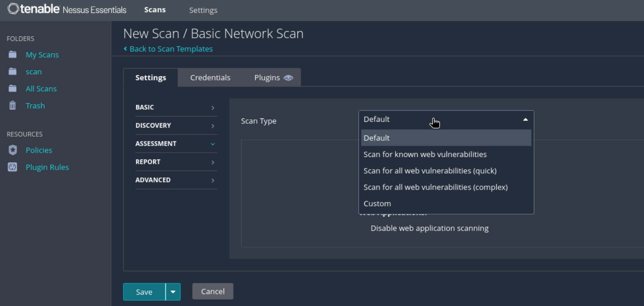Click the scan folder icon
Image resolution: width=644 pixels, height=306 pixels.
pyautogui.click(x=13, y=71)
